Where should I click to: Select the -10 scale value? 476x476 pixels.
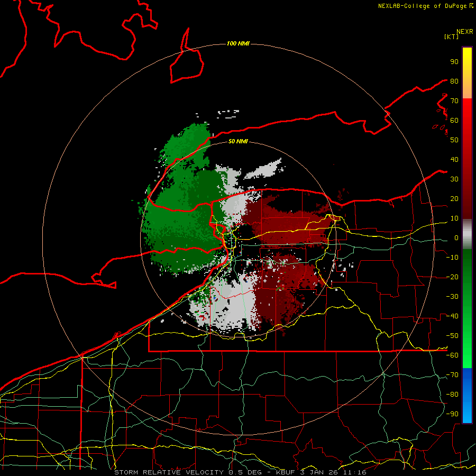pos(452,258)
